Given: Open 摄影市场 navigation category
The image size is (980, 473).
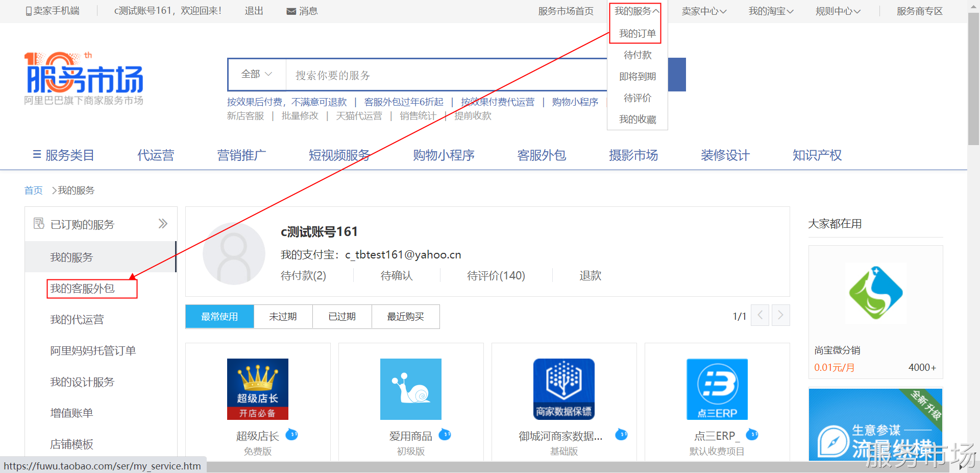Looking at the screenshot, I should coord(633,155).
